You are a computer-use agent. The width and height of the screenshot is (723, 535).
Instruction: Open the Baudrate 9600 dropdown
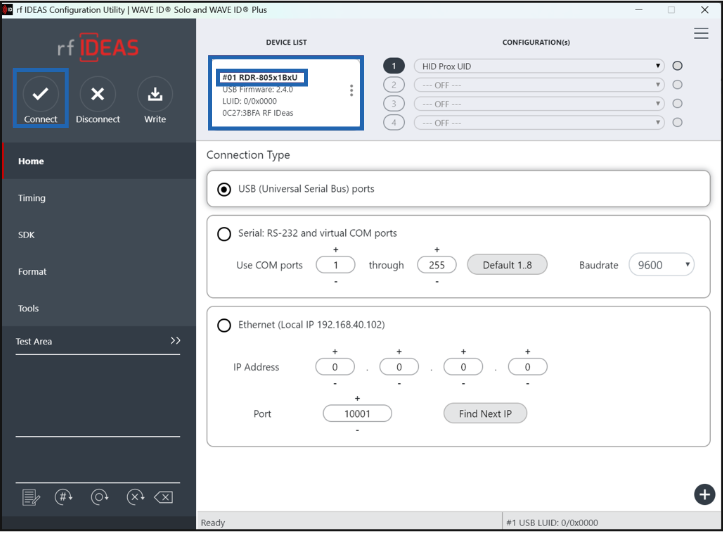click(661, 265)
